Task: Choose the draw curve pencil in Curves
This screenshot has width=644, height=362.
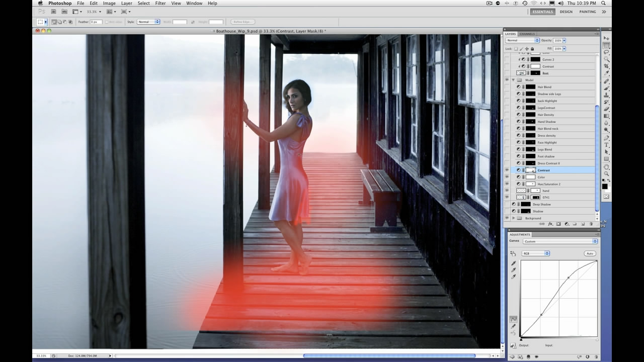Action: click(x=514, y=326)
